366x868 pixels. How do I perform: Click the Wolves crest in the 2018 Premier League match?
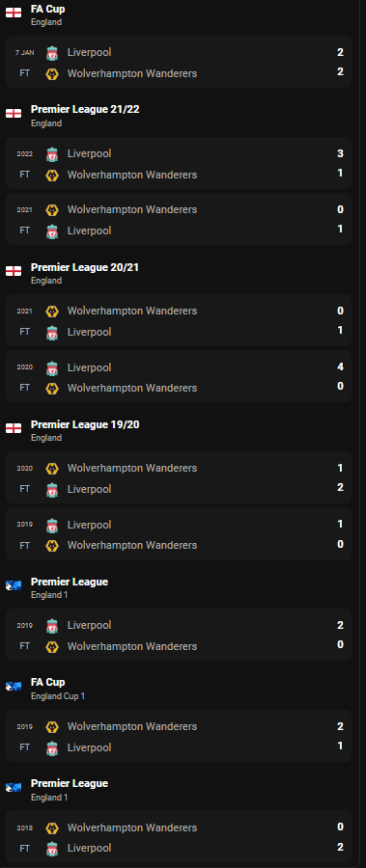coord(52,828)
